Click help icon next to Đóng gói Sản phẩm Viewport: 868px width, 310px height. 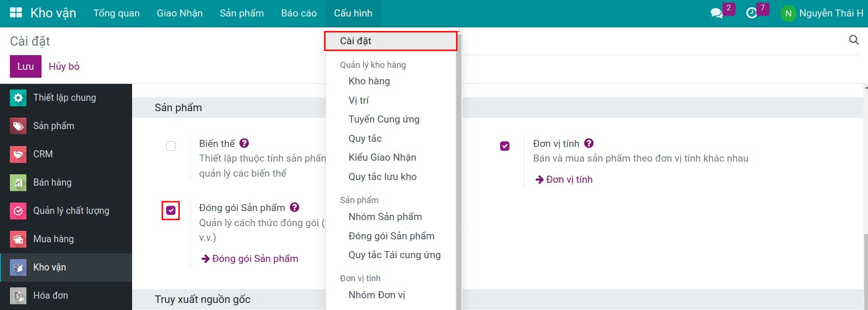294,207
